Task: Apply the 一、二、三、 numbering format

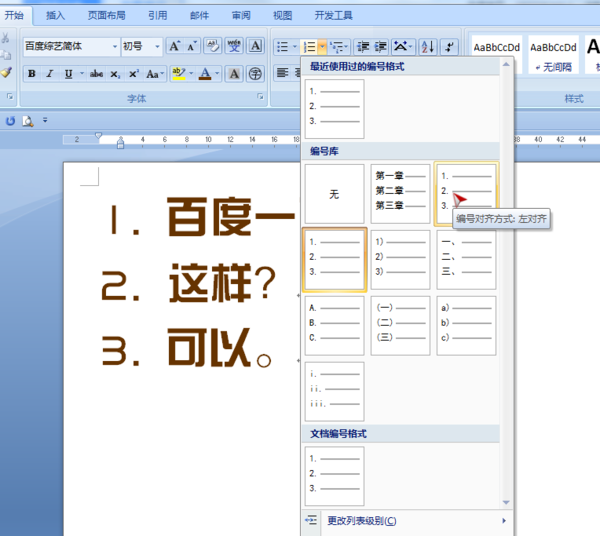Action: pyautogui.click(x=466, y=260)
